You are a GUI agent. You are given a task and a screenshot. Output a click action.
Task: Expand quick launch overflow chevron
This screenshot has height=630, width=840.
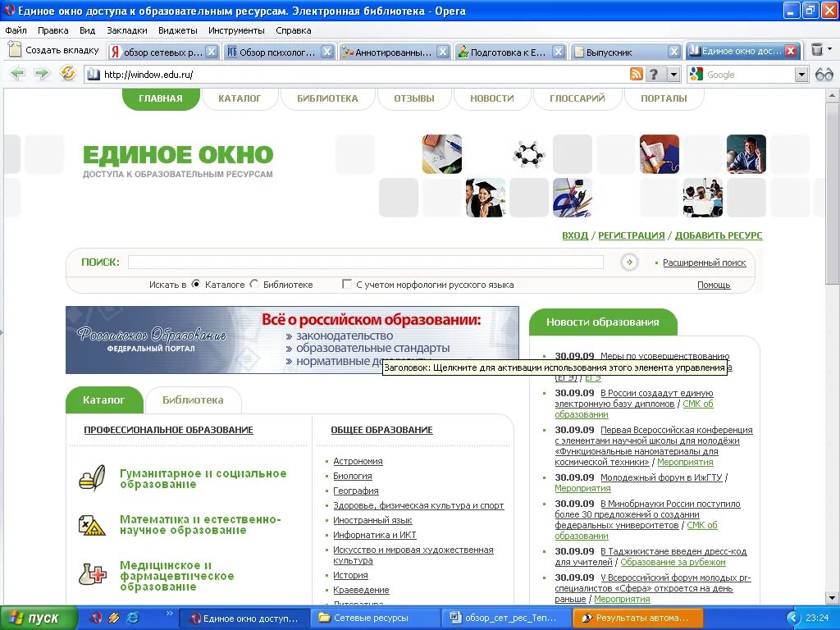pos(170,614)
